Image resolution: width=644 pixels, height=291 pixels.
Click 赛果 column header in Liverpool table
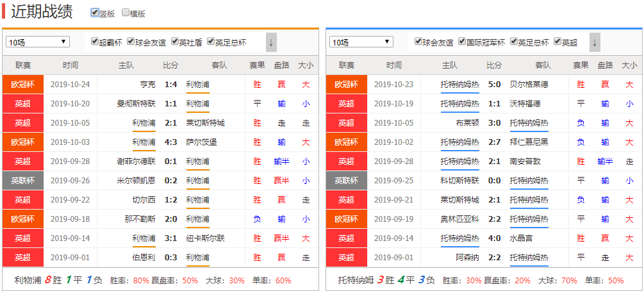(x=257, y=65)
